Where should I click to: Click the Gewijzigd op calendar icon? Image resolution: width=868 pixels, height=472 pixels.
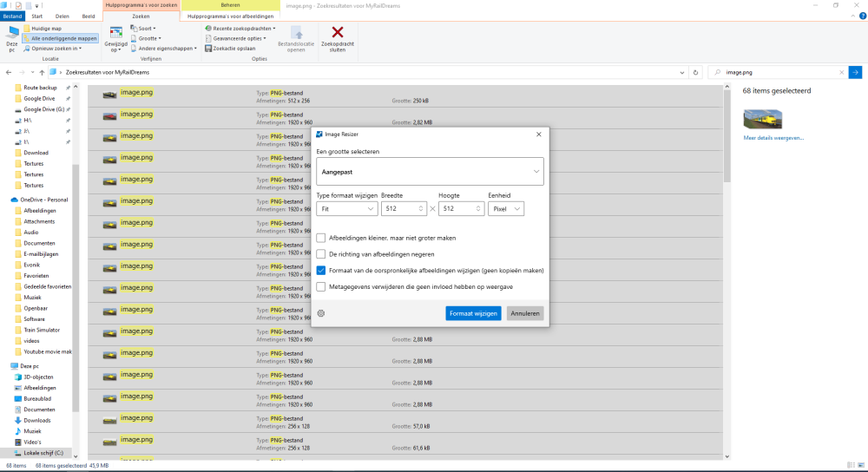pyautogui.click(x=115, y=33)
